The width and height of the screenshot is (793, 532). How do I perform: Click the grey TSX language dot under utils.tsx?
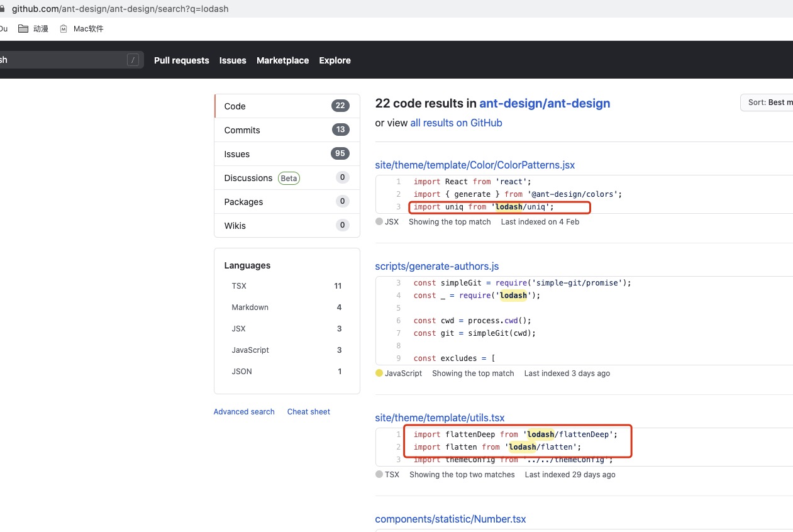pos(379,474)
